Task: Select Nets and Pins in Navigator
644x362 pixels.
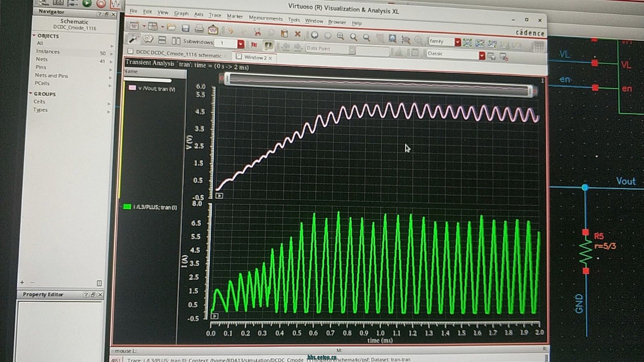Action: (51, 75)
